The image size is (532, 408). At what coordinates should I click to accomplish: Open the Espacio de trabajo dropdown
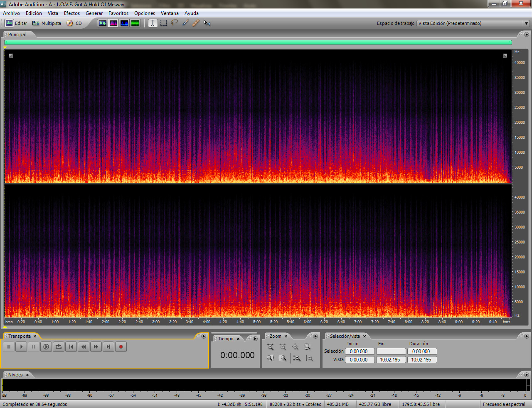[473, 23]
